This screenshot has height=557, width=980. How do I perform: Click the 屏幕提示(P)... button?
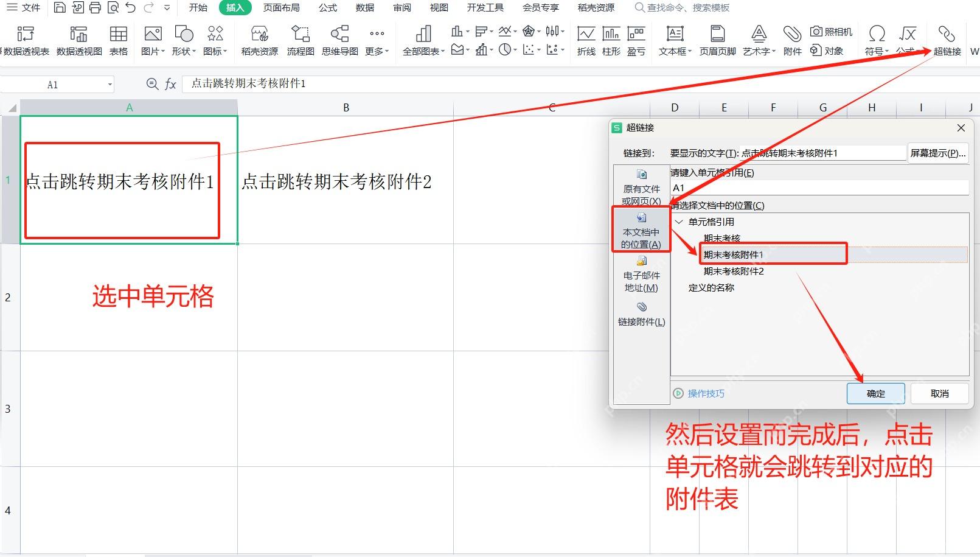(937, 153)
